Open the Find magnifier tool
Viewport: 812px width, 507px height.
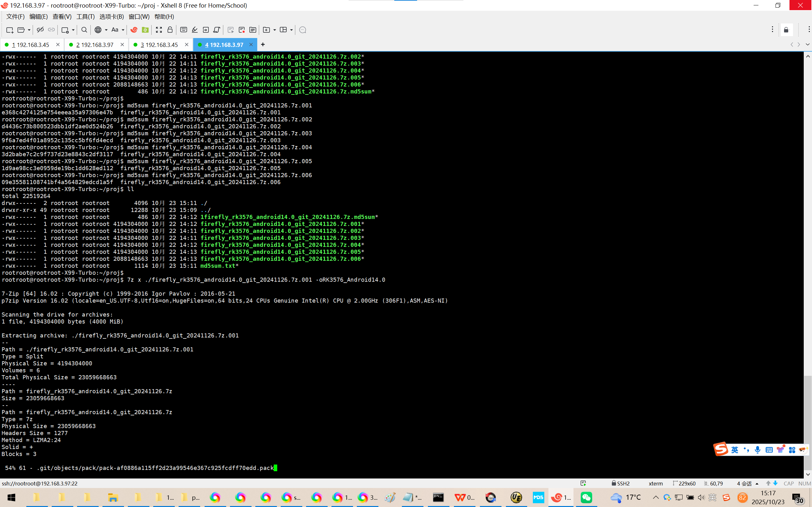point(84,30)
